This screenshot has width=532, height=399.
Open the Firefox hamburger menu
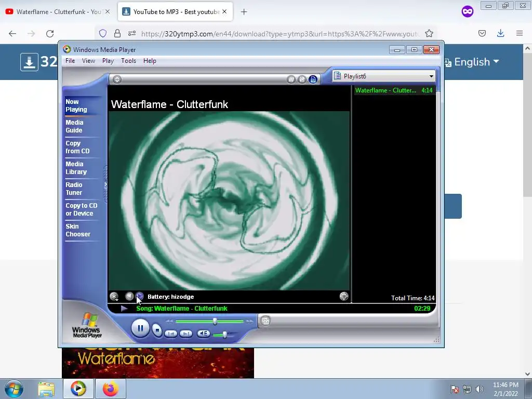520,33
